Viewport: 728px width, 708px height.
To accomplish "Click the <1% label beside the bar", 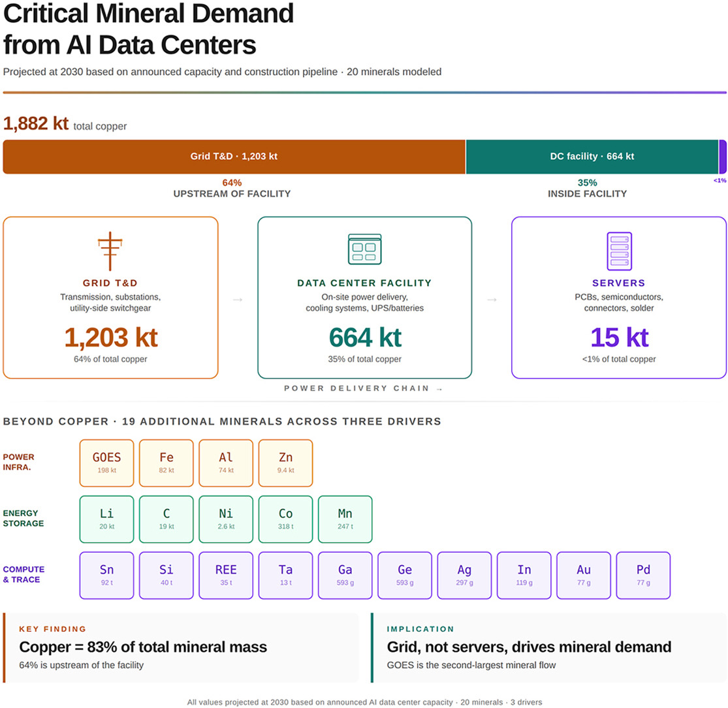I will point(720,181).
